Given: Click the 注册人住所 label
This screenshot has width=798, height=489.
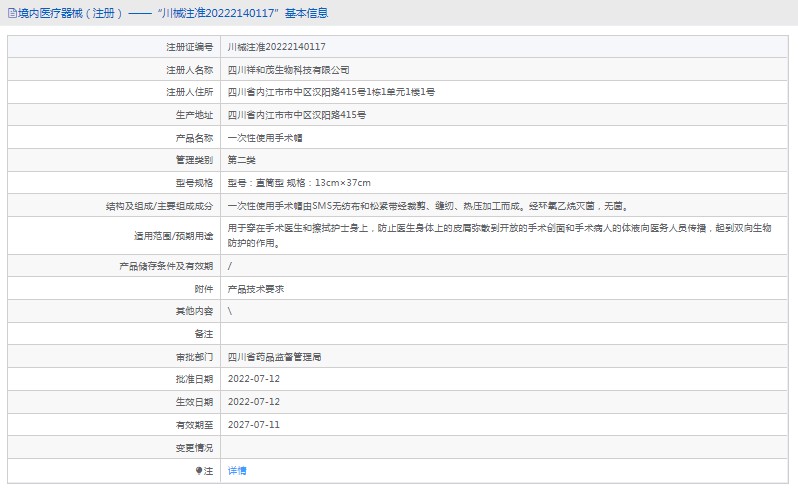Looking at the screenshot, I should coord(190,92).
